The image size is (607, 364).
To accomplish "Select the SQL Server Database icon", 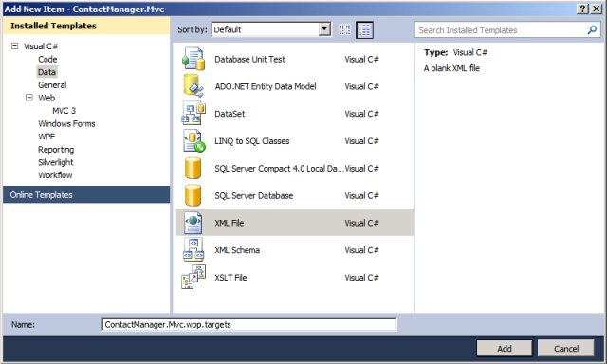I will coord(193,195).
